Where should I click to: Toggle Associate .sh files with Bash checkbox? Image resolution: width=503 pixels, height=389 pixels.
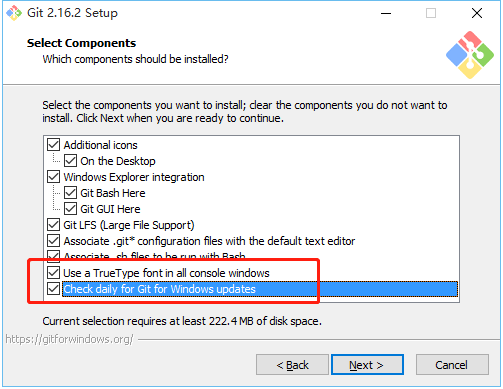(x=53, y=255)
